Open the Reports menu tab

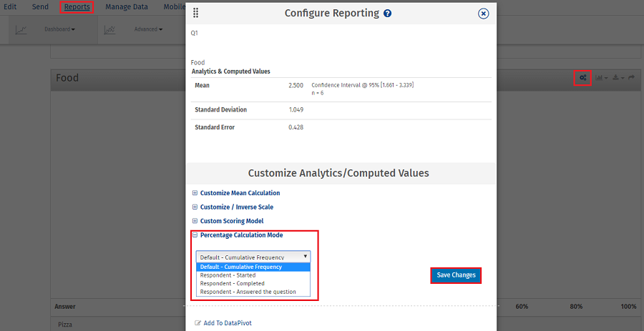[77, 7]
